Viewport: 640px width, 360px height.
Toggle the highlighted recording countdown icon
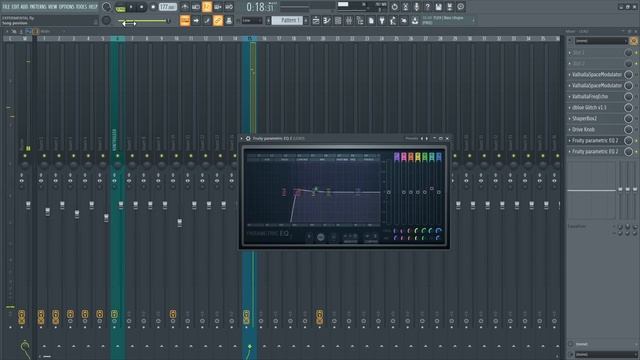click(207, 7)
